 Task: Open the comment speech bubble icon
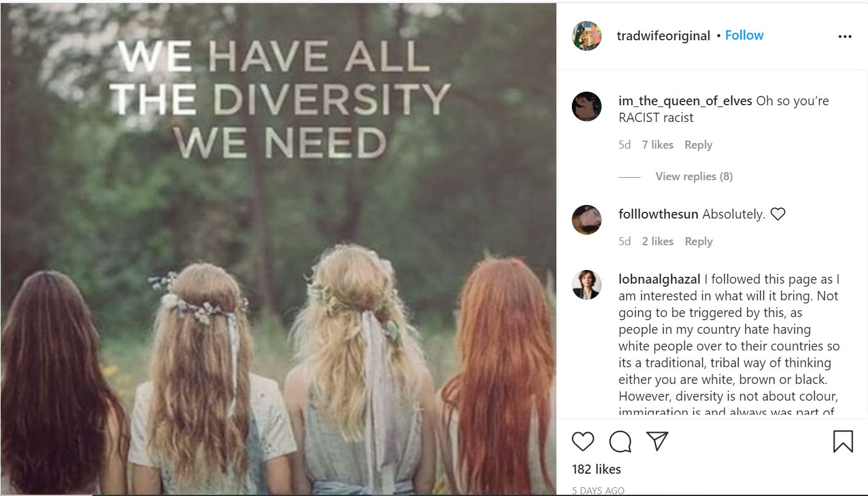click(x=620, y=442)
